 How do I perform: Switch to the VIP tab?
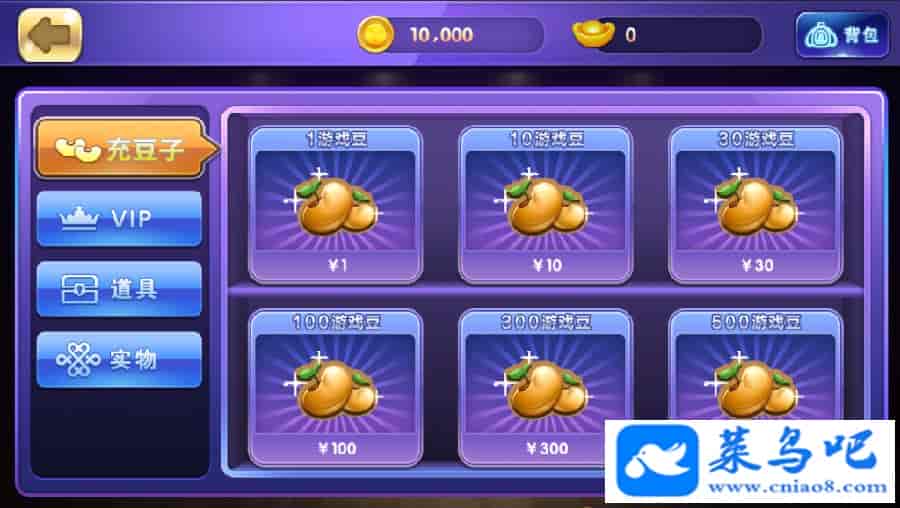119,219
